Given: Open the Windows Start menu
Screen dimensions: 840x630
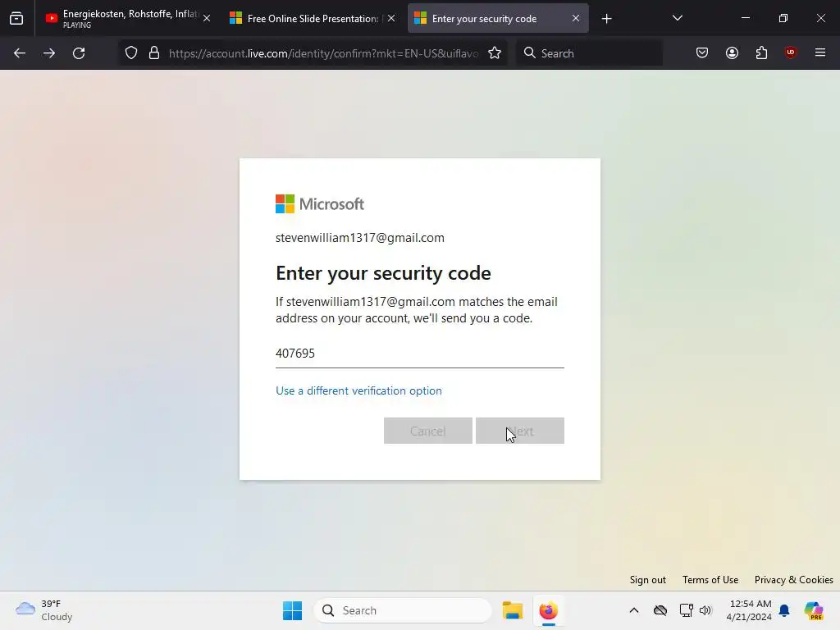Looking at the screenshot, I should click(293, 610).
